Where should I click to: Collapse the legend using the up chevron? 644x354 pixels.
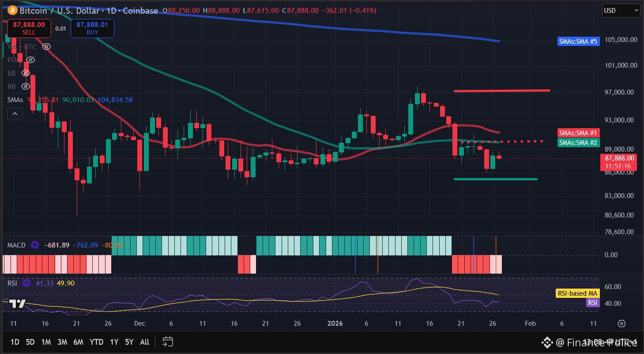coord(15,114)
